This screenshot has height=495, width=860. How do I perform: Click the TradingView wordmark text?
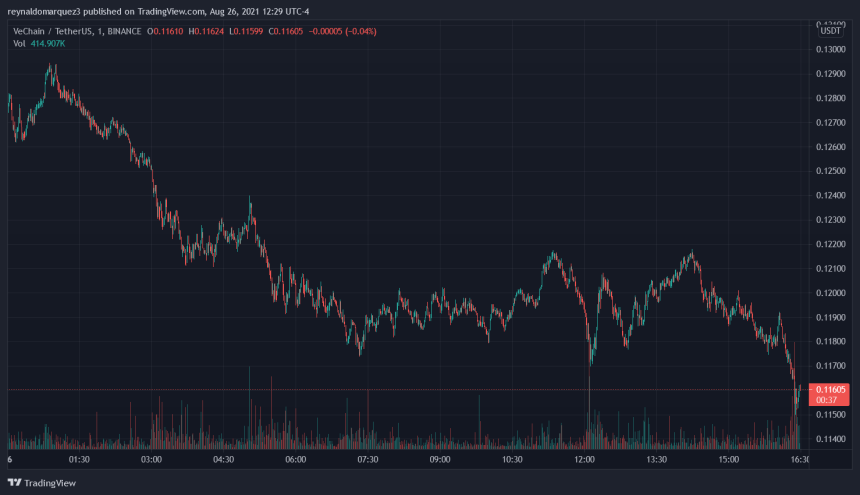[50, 483]
